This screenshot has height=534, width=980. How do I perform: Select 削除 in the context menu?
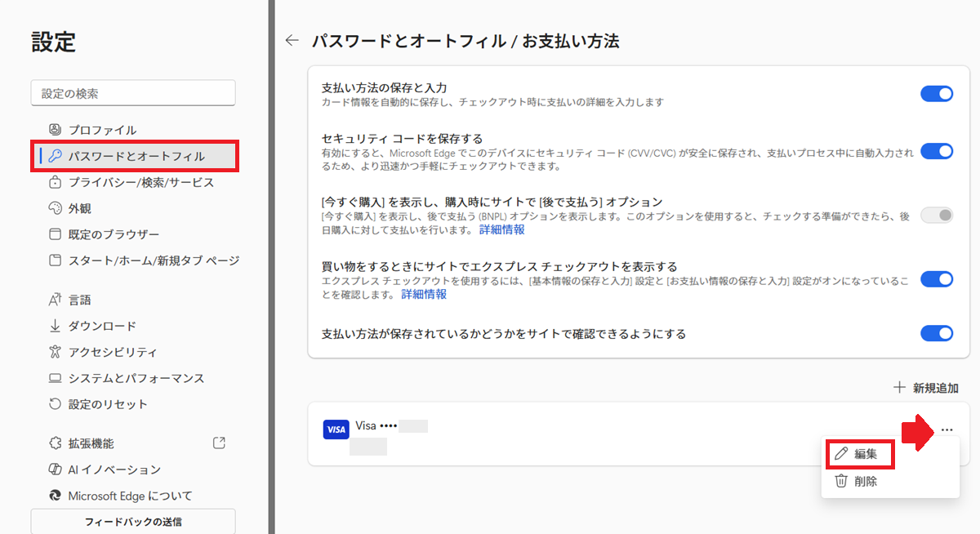pos(865,481)
